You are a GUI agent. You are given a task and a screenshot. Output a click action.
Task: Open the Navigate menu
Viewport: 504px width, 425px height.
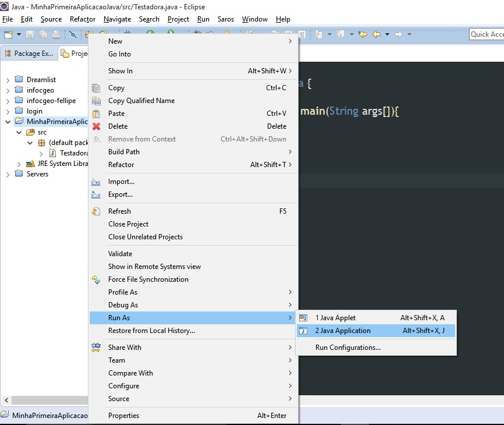[118, 19]
